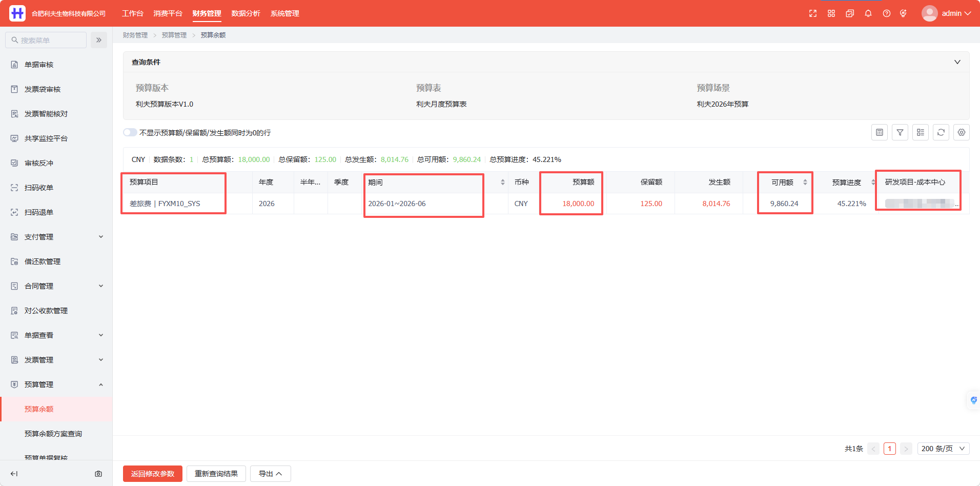Screen dimensions: 980x486
Task: Open table column settings gear icon
Action: point(962,132)
